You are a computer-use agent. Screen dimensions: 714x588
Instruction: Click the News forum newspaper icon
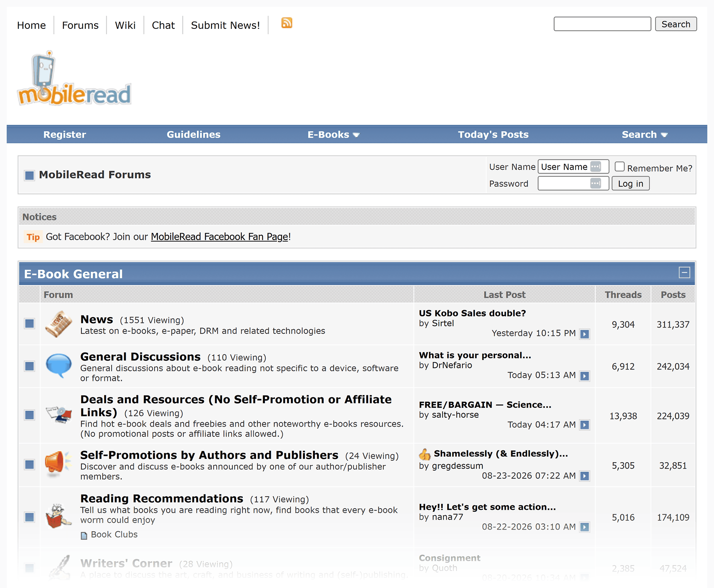[58, 324]
